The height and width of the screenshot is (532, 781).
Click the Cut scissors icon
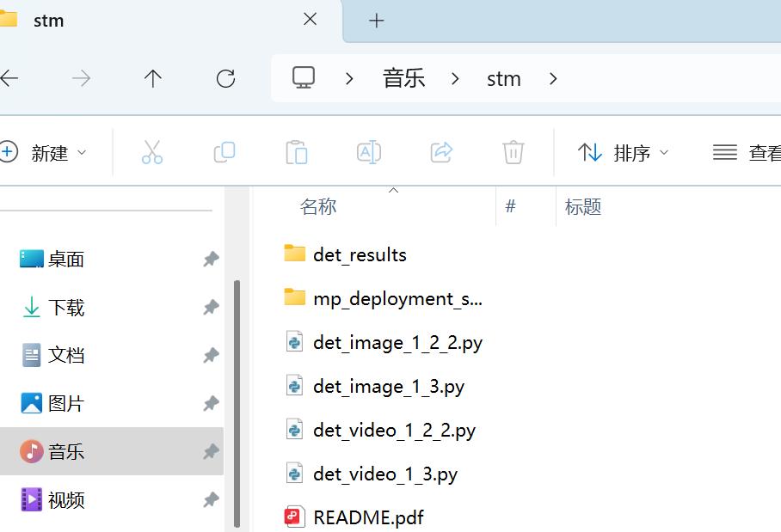[152, 153]
